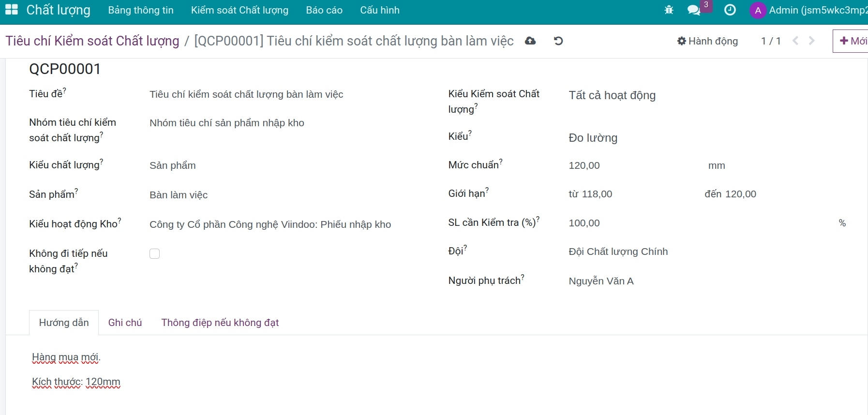This screenshot has width=868, height=415.
Task: Click SL cần Kiểm tra 100,00 field
Action: point(702,223)
